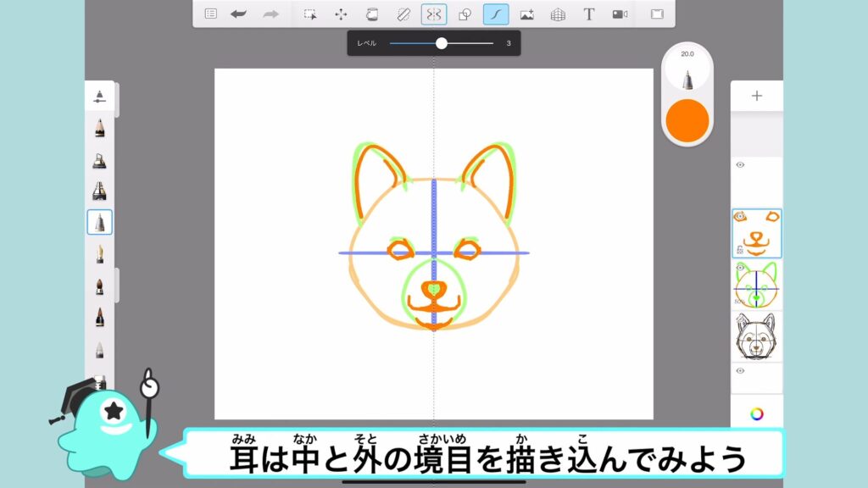868x488 pixels.
Task: Open the Ruler guides tool
Action: pos(403,14)
